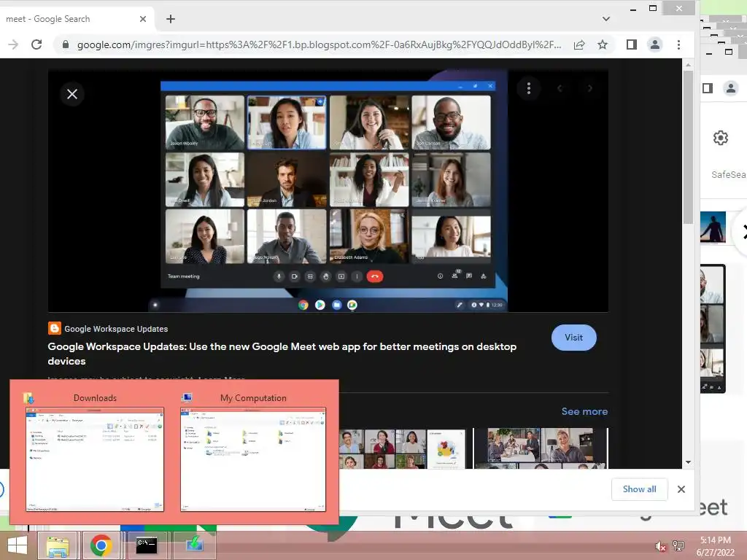
Task: Click the network tray icon
Action: [x=678, y=546]
